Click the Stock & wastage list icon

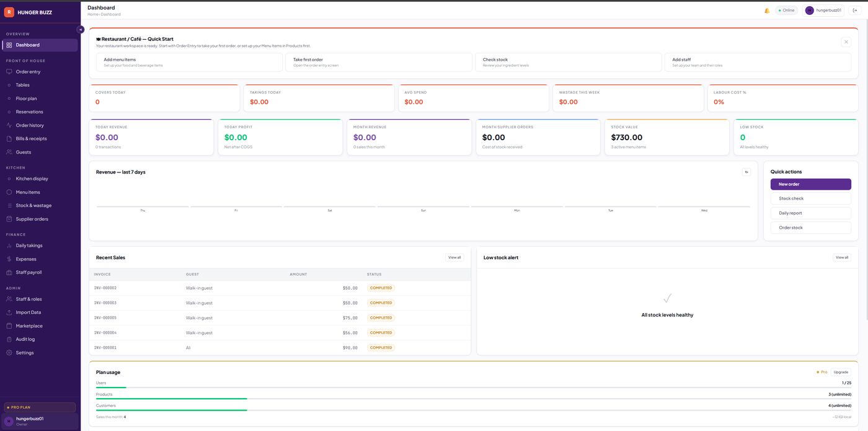9,205
